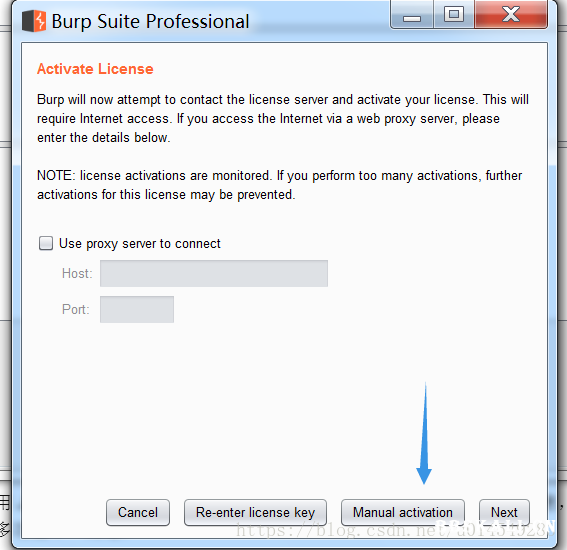Viewport: 567px width, 550px height.
Task: Click the blog.csdn.net watermark URL
Action: [x=394, y=530]
